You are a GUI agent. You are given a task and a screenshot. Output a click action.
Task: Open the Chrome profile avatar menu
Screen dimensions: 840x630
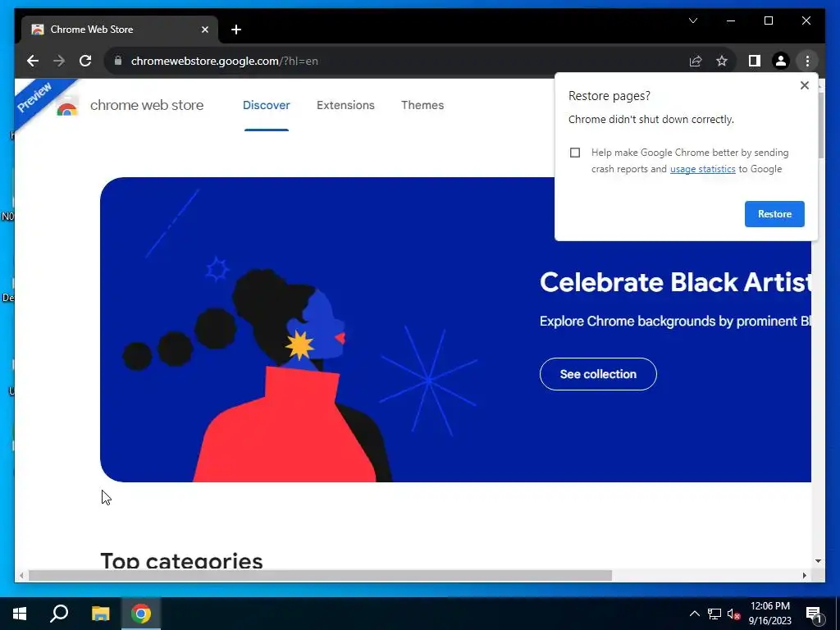[781, 61]
